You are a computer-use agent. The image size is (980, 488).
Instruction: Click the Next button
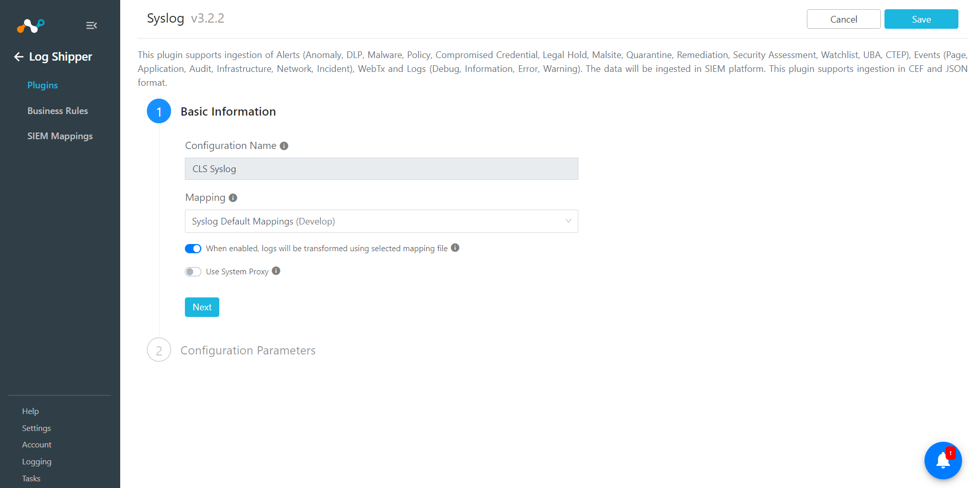pos(202,307)
